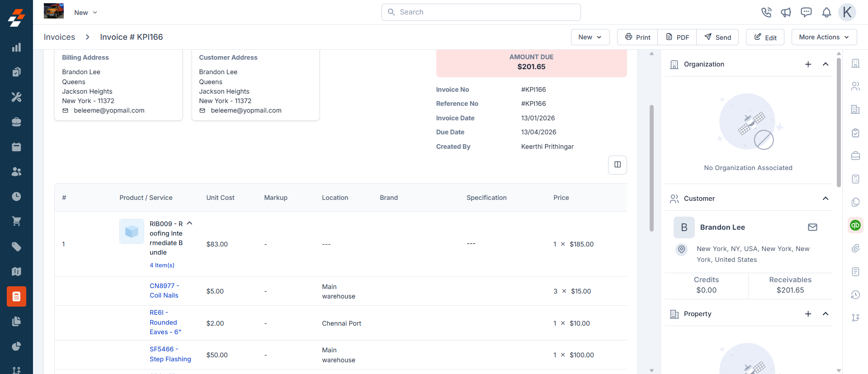The height and width of the screenshot is (374, 868).
Task: Collapse the Organization panel chevron
Action: (826, 64)
